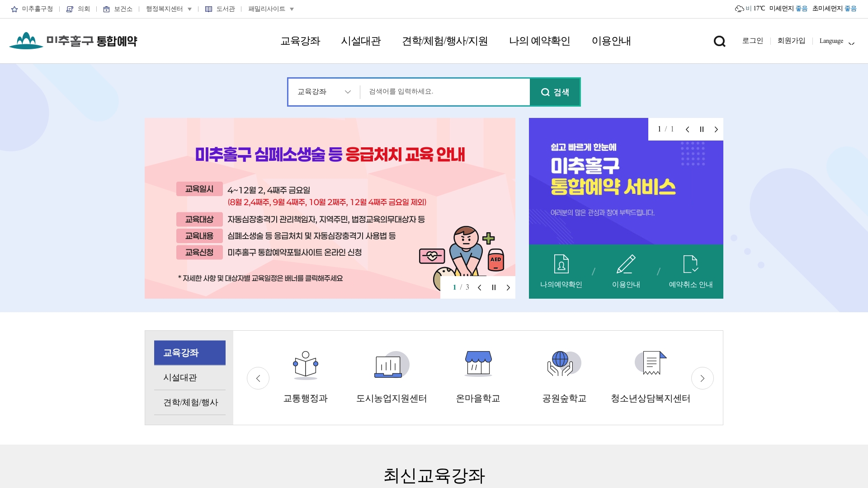Click the 최신교육강좌 heading
This screenshot has width=868, height=488.
coord(434,475)
